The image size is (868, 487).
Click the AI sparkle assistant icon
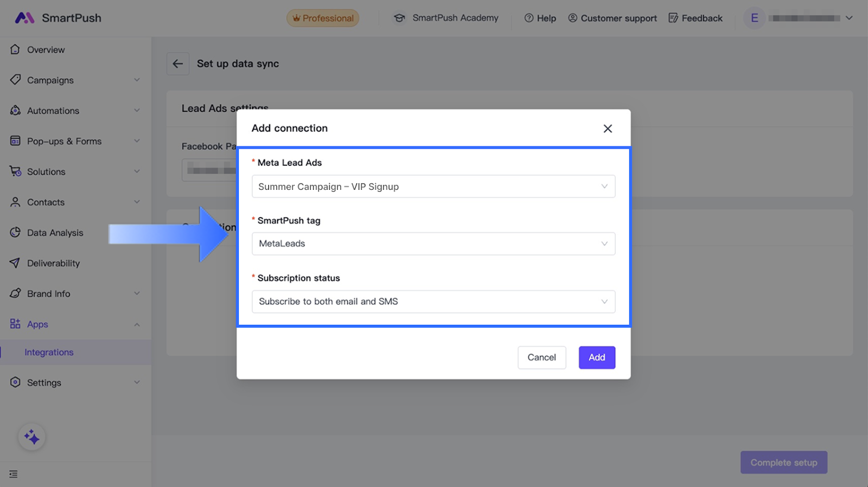point(31,437)
